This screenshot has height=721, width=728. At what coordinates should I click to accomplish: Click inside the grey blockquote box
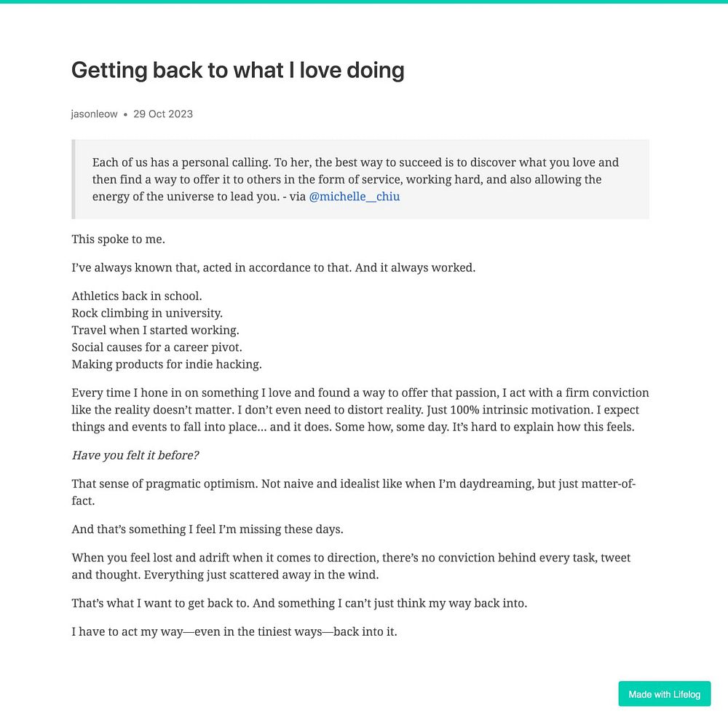[x=360, y=179]
